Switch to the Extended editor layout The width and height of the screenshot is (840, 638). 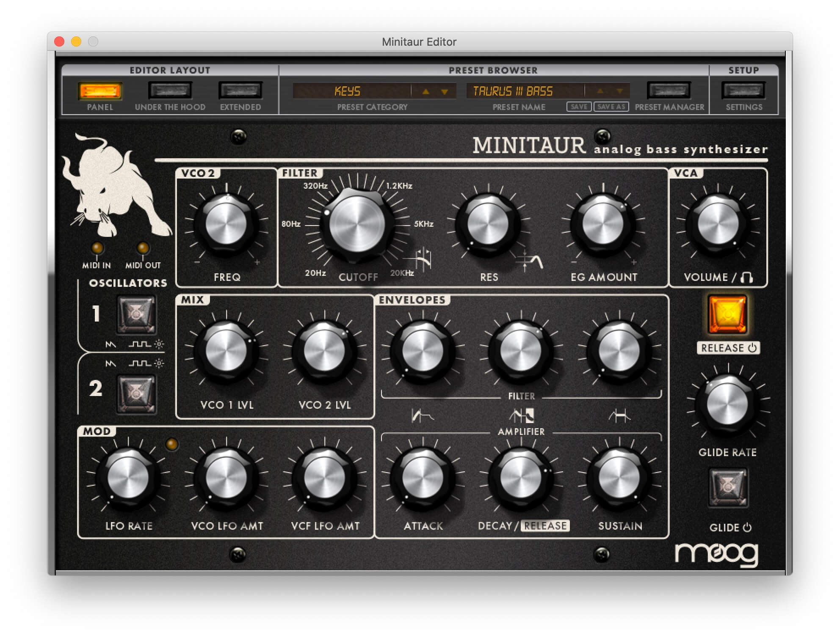pyautogui.click(x=240, y=90)
